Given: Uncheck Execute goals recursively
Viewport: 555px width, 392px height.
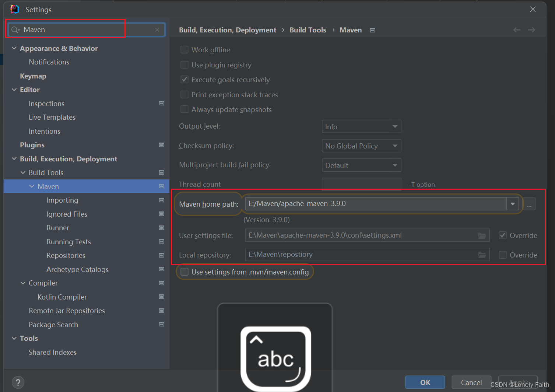Looking at the screenshot, I should click(x=185, y=79).
